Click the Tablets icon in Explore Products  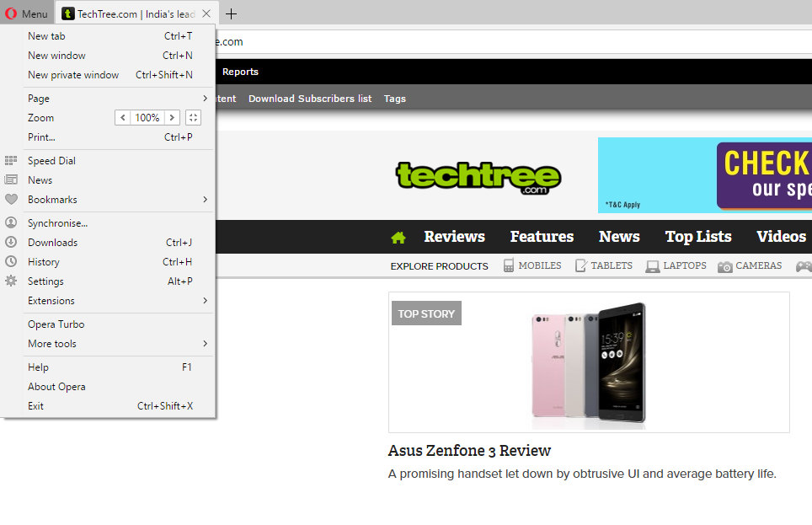click(581, 265)
